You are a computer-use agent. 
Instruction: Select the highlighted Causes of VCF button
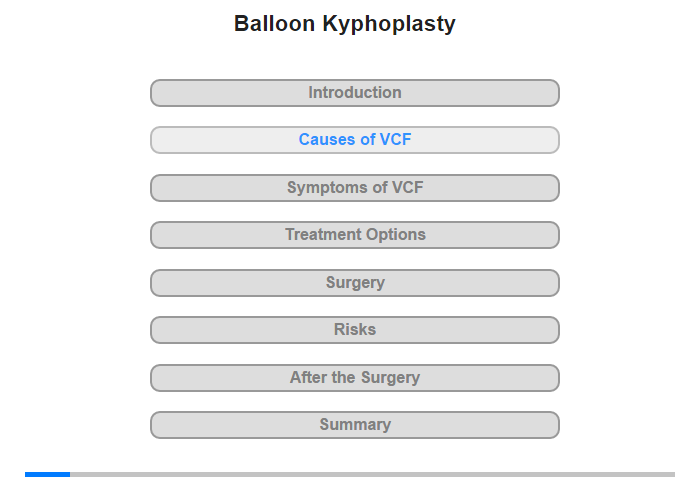(x=354, y=140)
